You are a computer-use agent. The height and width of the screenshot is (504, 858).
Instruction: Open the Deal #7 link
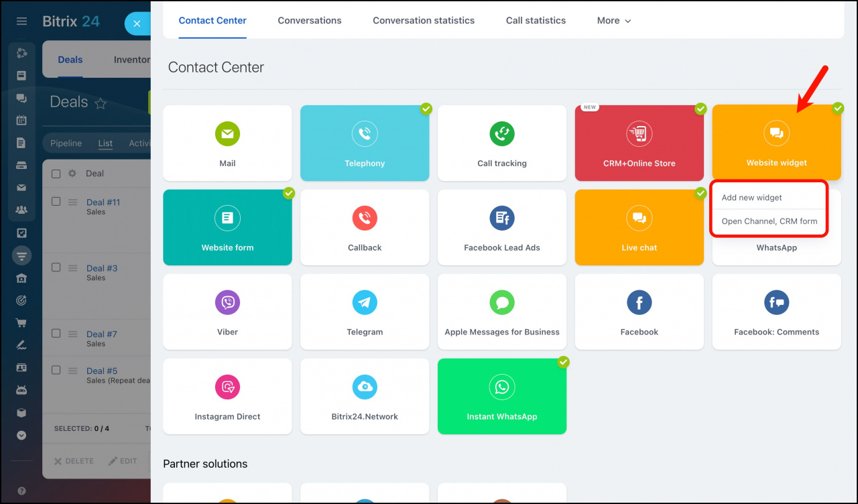(x=102, y=334)
